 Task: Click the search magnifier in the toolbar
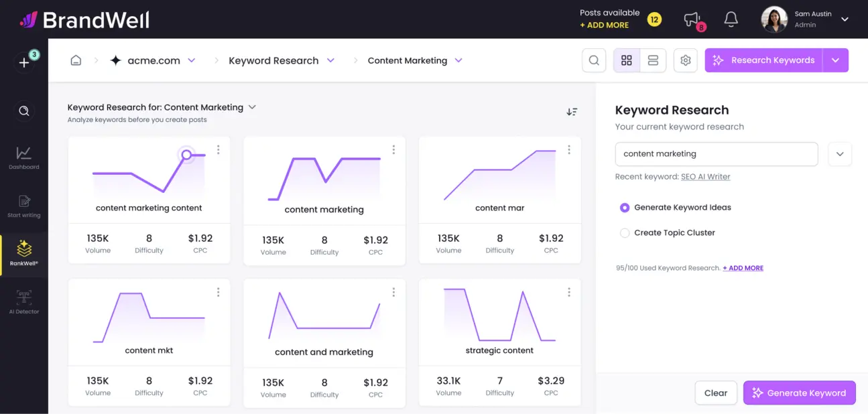[593, 60]
